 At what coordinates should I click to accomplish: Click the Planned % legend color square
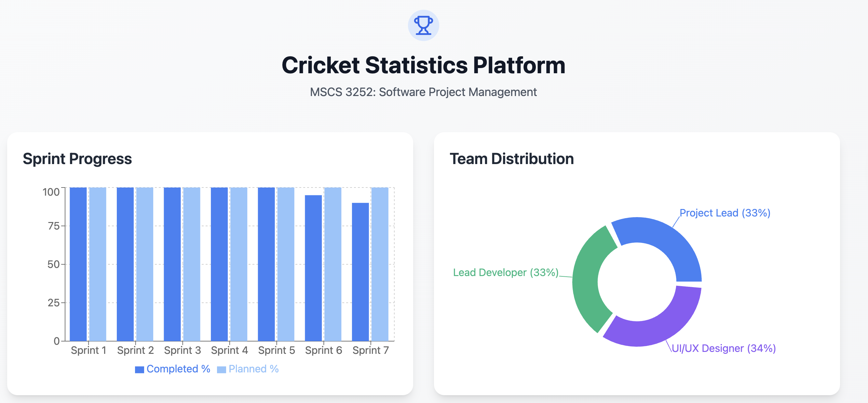221,369
